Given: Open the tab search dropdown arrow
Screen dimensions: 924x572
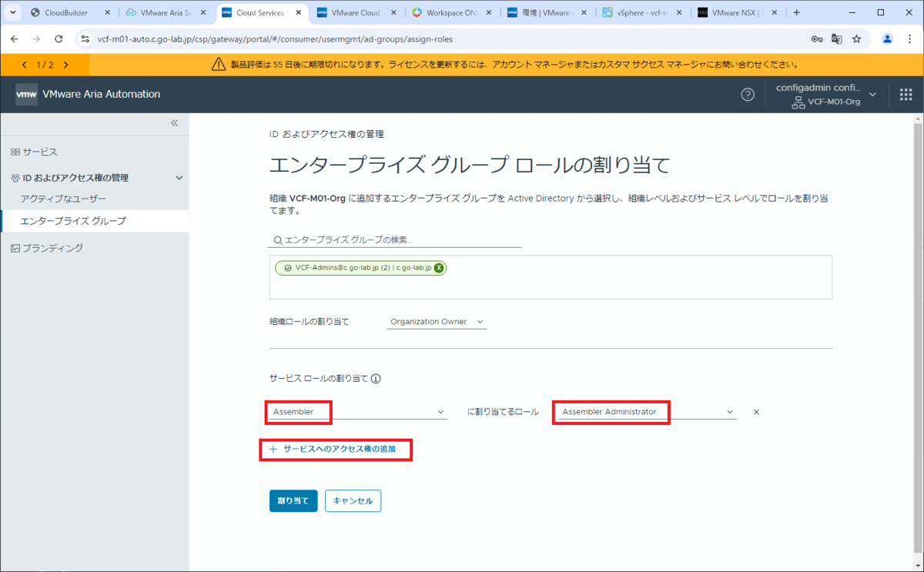Looking at the screenshot, I should [x=13, y=12].
